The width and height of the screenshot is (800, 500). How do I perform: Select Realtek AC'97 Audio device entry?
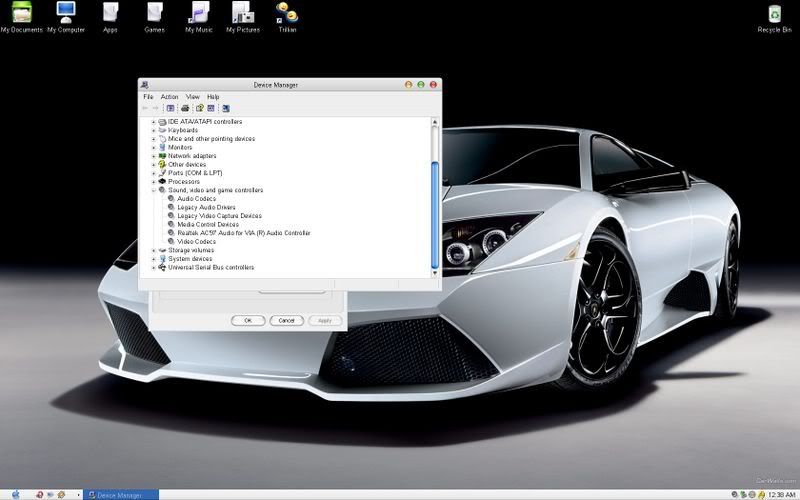pos(243,233)
